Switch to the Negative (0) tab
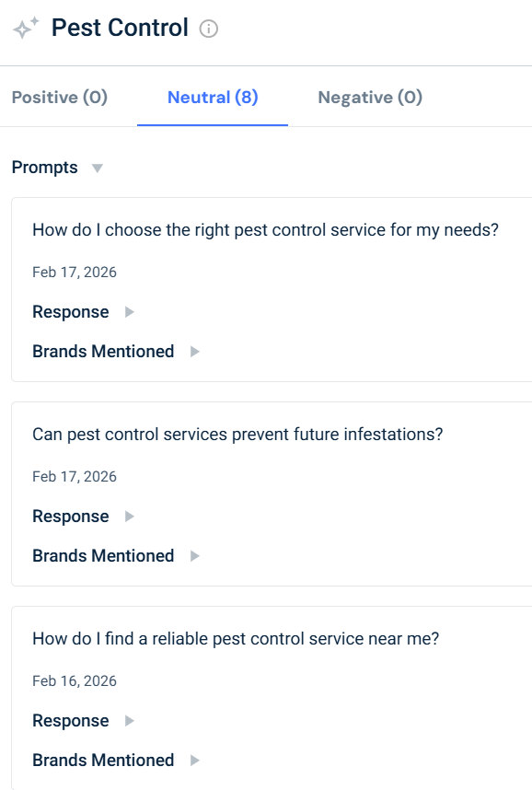The image size is (532, 790). point(369,96)
